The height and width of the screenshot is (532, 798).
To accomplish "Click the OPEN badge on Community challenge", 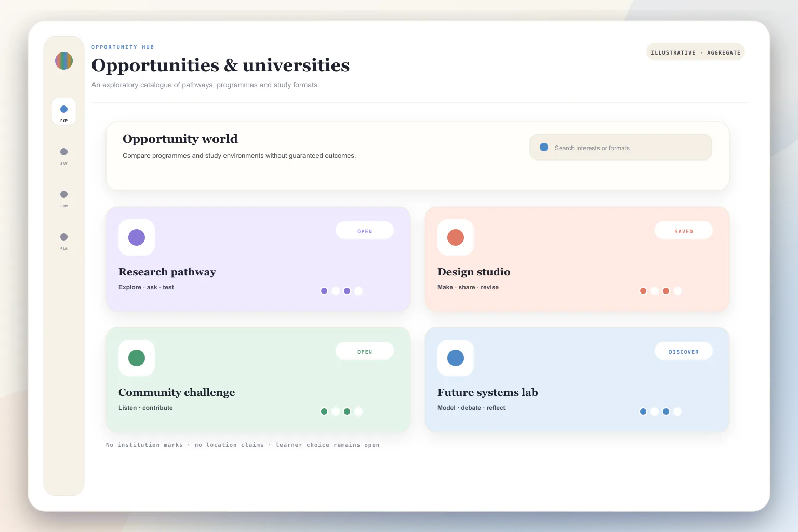I will click(x=365, y=351).
